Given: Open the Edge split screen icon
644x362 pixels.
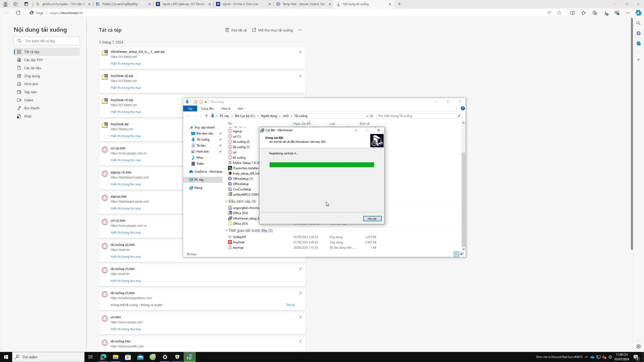Looking at the screenshot, I should pyautogui.click(x=572, y=13).
